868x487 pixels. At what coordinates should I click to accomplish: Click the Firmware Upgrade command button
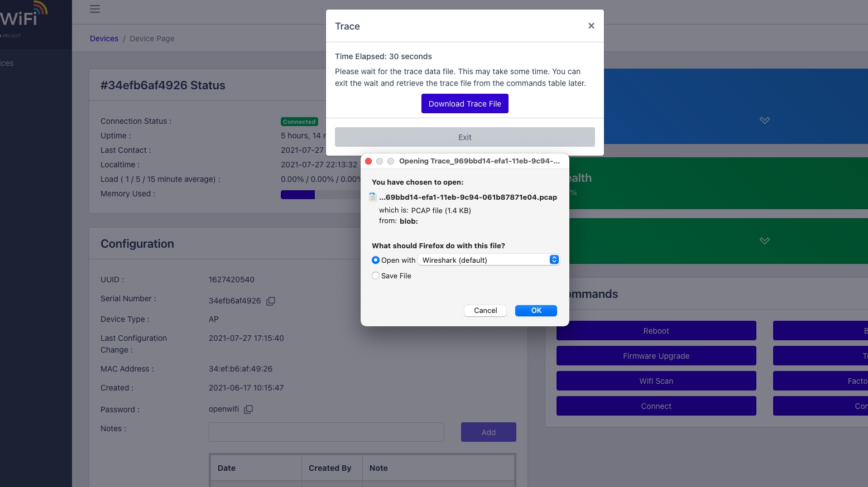[656, 356]
